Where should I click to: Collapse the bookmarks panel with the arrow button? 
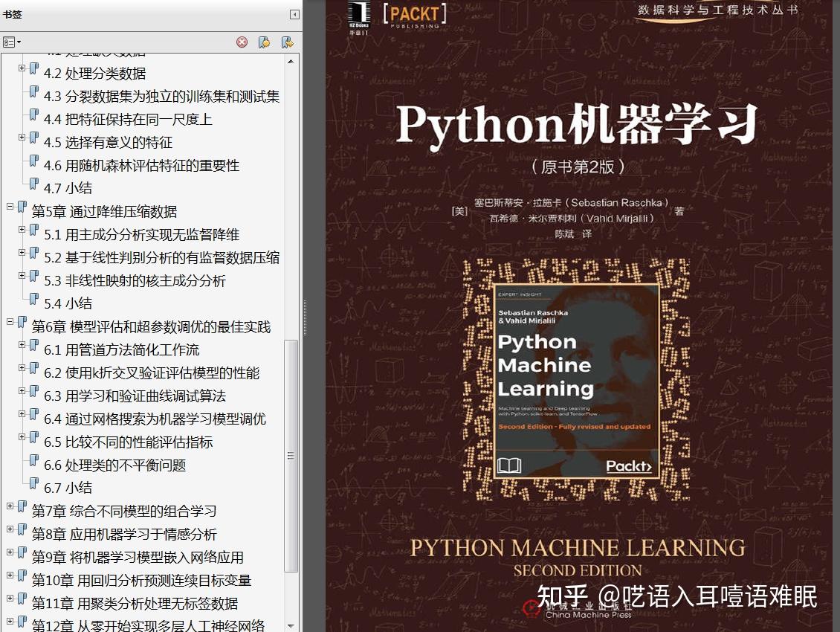pos(294,14)
